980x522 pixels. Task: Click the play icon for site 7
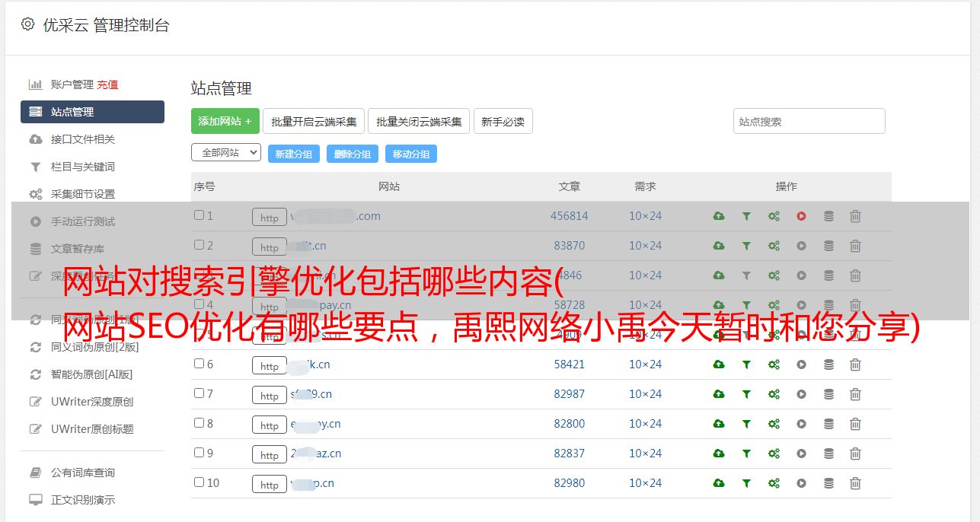[x=801, y=394]
